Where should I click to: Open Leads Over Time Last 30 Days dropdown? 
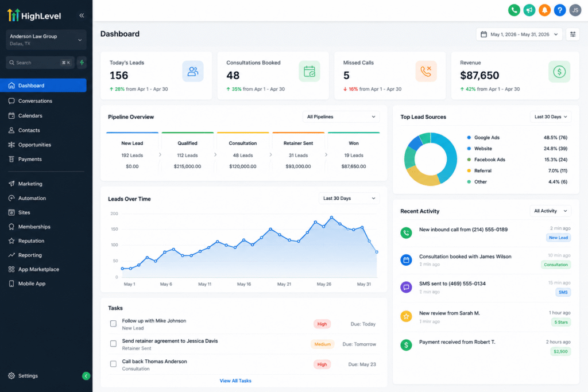(349, 198)
